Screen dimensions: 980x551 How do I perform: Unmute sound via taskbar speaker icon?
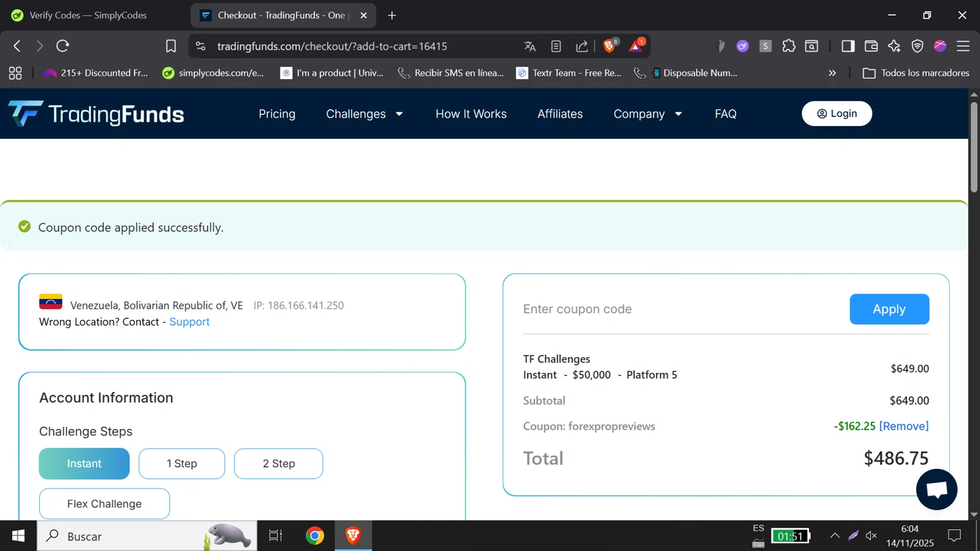tap(872, 536)
